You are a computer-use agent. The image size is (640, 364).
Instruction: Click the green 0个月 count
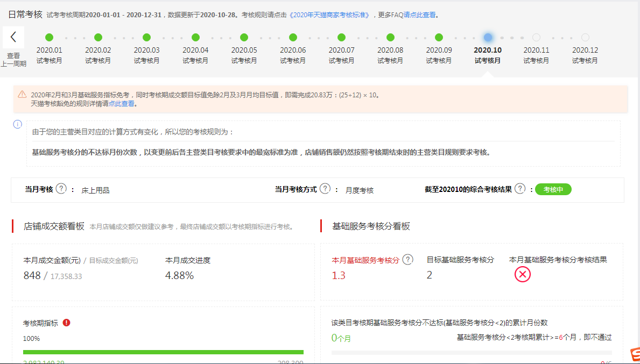pyautogui.click(x=341, y=338)
